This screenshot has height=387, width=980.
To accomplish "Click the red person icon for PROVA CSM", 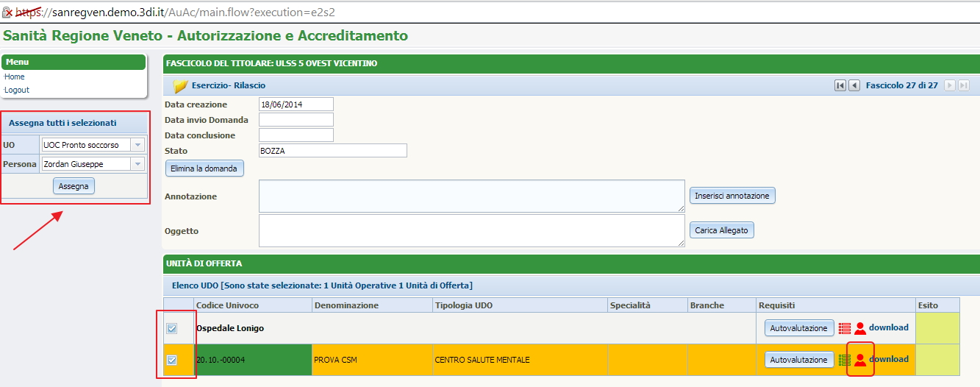I will click(x=859, y=360).
